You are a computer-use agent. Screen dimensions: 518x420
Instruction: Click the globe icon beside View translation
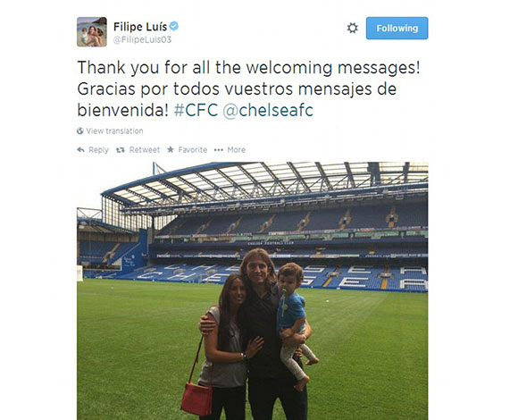80,130
